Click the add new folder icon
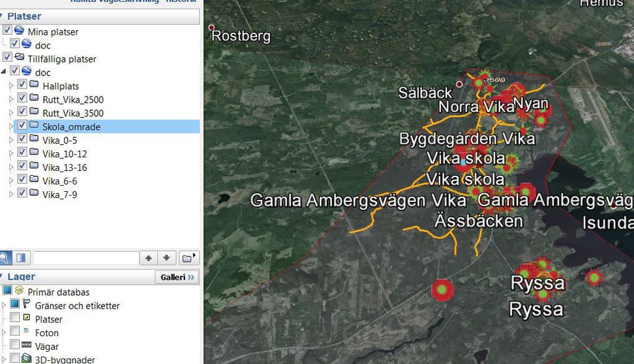Screen dimensions: 634x364 189,258
